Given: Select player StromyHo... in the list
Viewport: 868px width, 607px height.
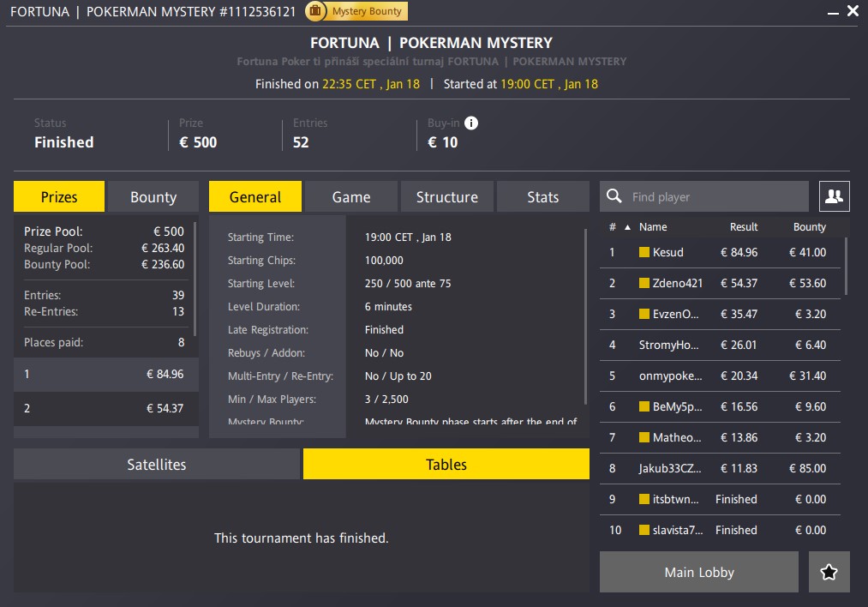Looking at the screenshot, I should [721, 345].
